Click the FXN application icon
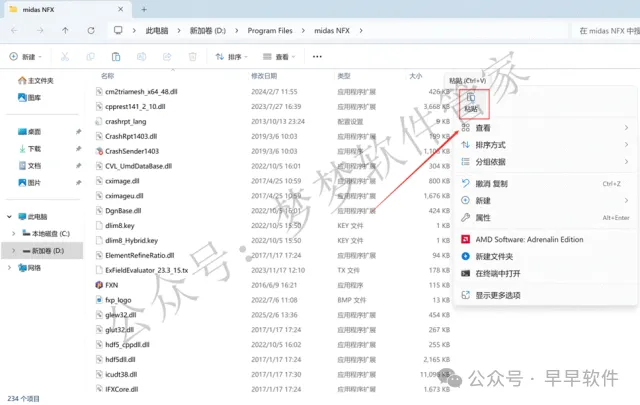640x405 pixels. coord(99,285)
